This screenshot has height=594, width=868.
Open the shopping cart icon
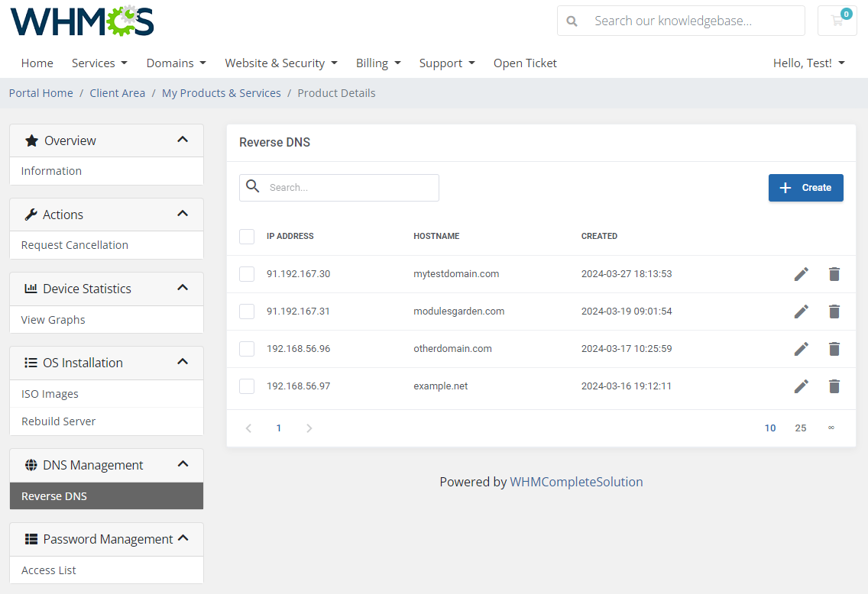tap(837, 21)
